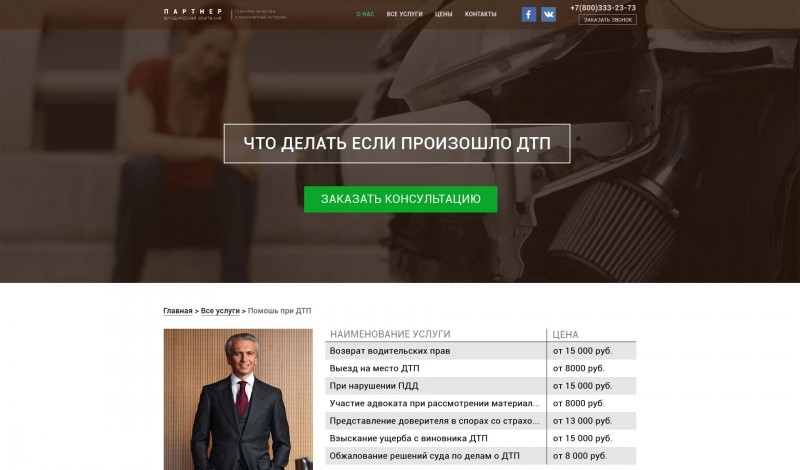
Task: Select the Взыскание ущерба с виновника ДТП row
Action: [481, 438]
